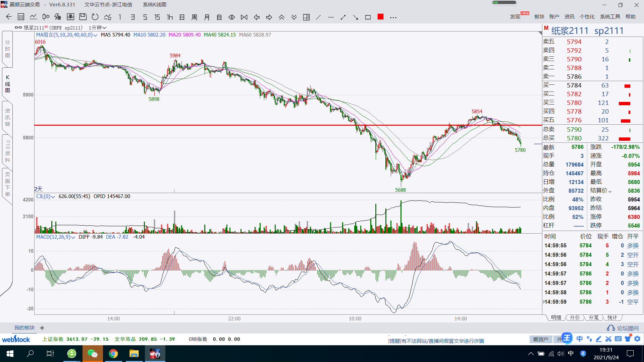Expand the MACD(12,26,9) parameter dropdown
Screen dimensions: 644x362
coord(73,237)
